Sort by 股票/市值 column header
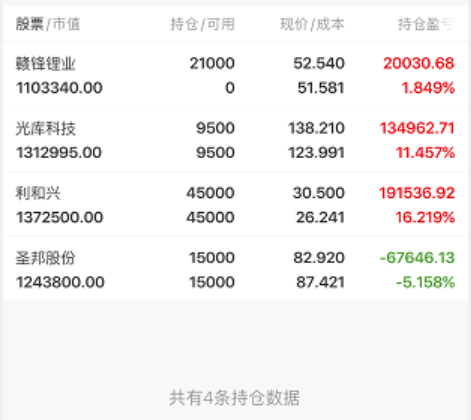 click(48, 24)
